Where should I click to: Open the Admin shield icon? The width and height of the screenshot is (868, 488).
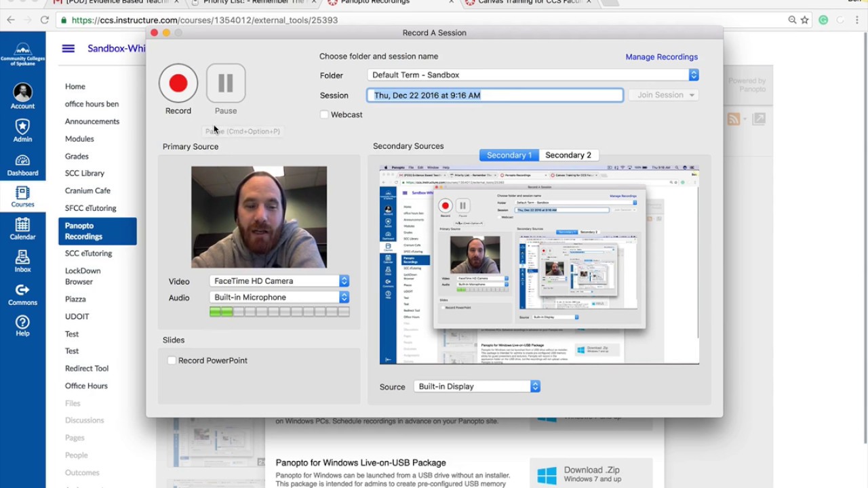click(x=22, y=130)
